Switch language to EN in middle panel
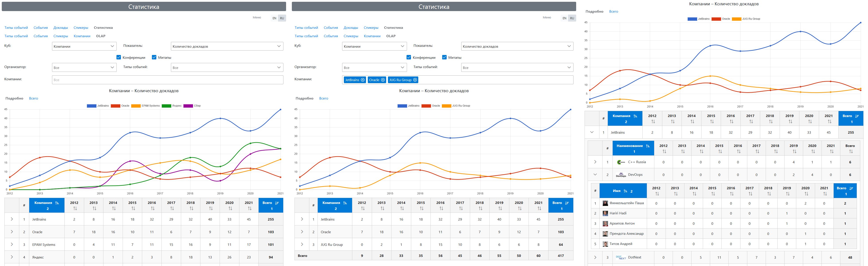The image size is (868, 266). point(564,18)
